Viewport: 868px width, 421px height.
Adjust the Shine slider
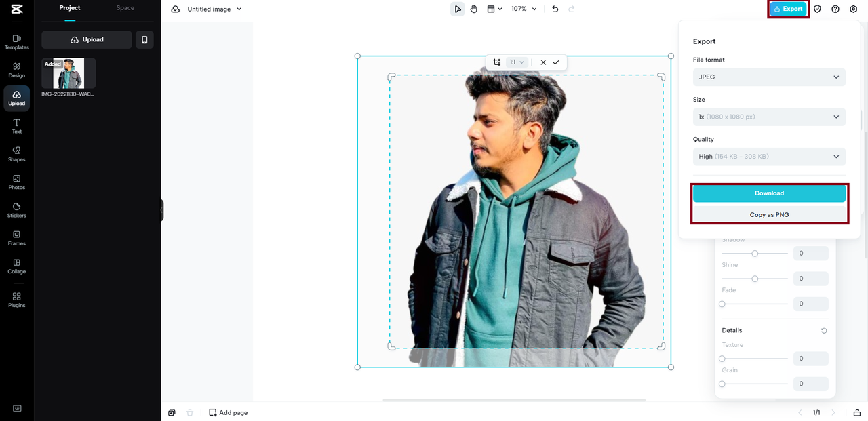click(x=755, y=279)
